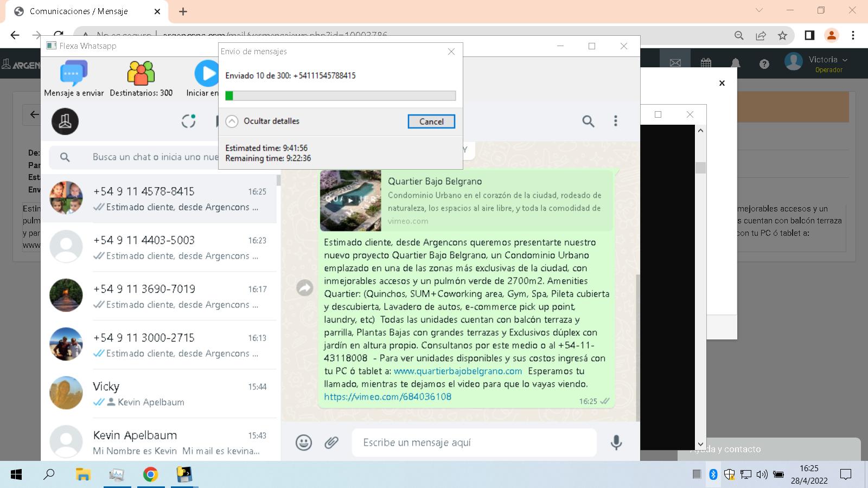Image resolution: width=868 pixels, height=488 pixels.
Task: Expand Chrome tab search chevron
Action: (759, 10)
